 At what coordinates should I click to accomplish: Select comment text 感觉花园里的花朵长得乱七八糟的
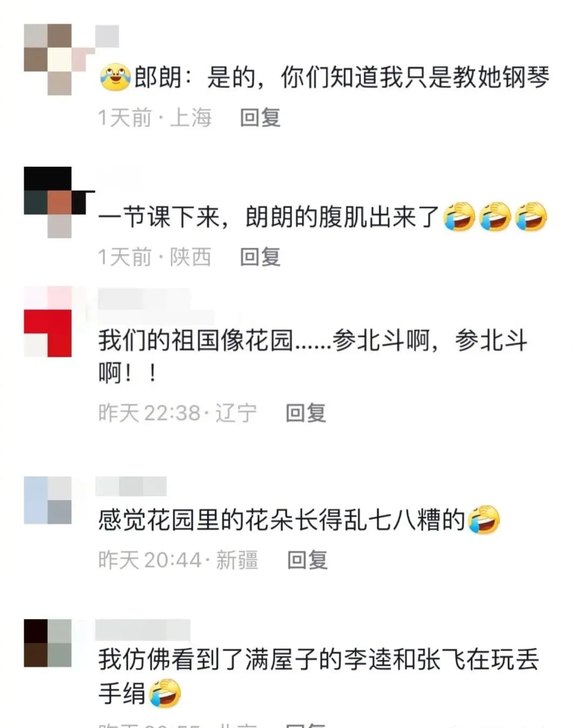pyautogui.click(x=282, y=520)
